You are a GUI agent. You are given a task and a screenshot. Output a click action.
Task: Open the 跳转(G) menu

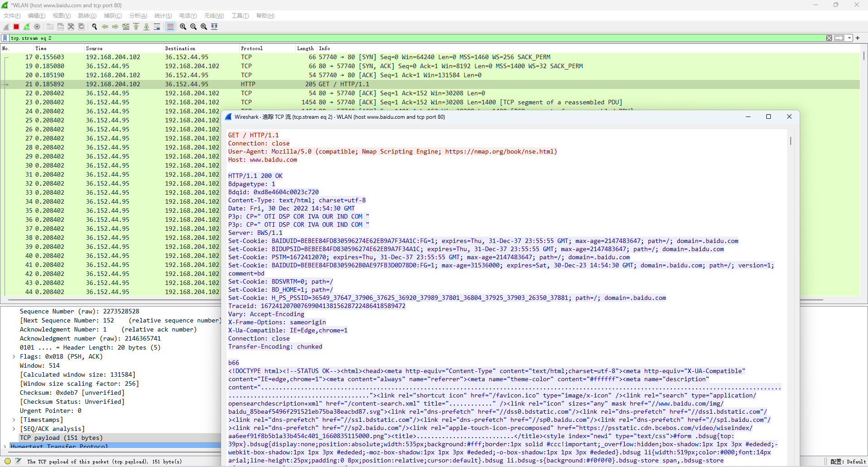(87, 16)
